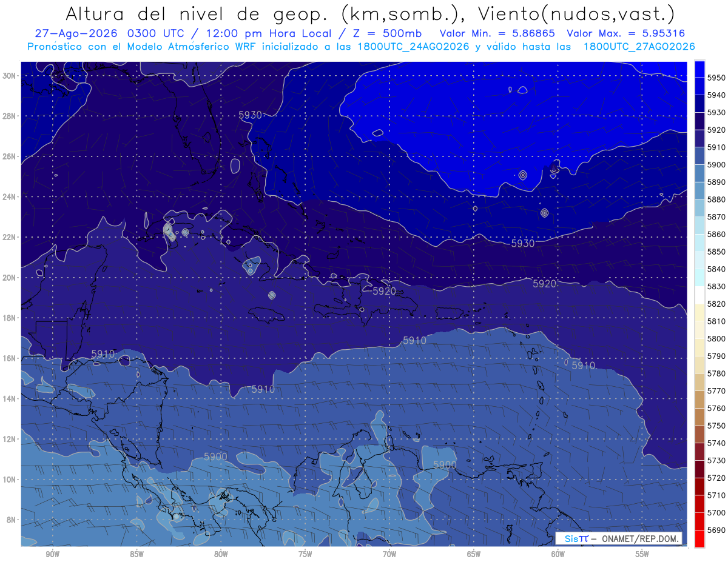Screen dimensions: 728x562
Task: Click the dark maroon segment between 5730 and 5720
Action: (x=699, y=469)
